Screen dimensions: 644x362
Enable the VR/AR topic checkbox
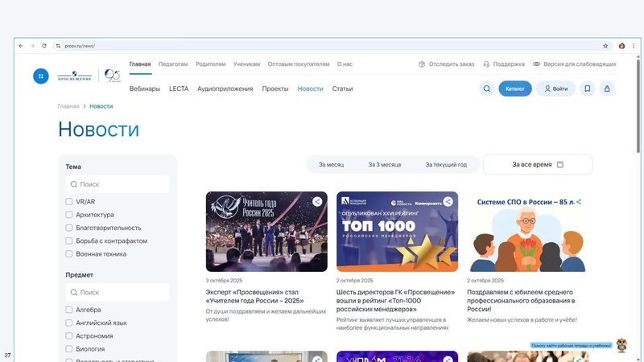(69, 202)
